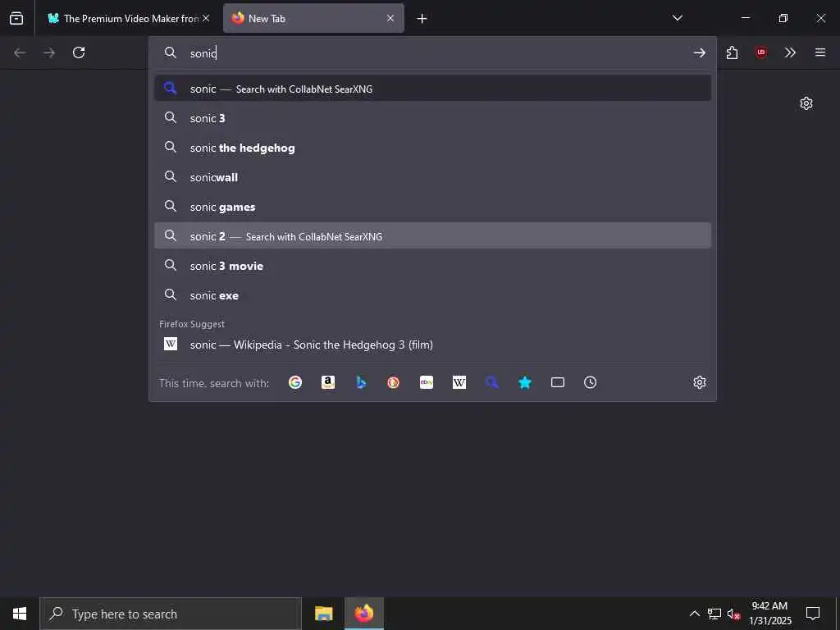840x630 pixels.
Task: Click the address bar containing sonic
Action: pos(432,52)
